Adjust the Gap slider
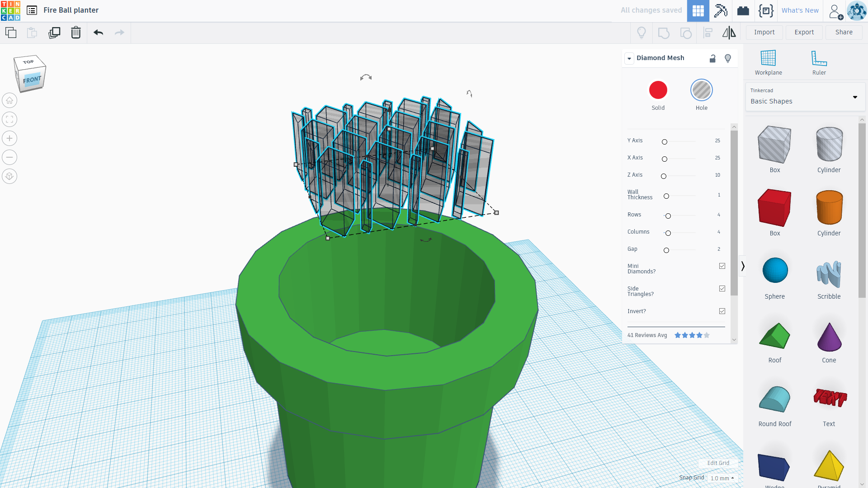The image size is (868, 488). point(666,250)
